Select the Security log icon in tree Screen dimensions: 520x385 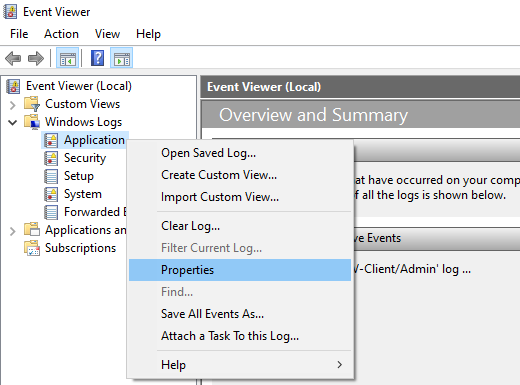51,158
